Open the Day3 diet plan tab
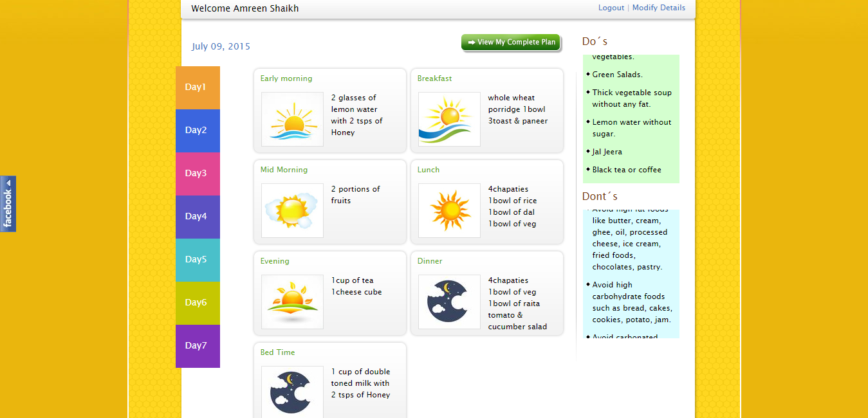The height and width of the screenshot is (418, 868). tap(197, 174)
